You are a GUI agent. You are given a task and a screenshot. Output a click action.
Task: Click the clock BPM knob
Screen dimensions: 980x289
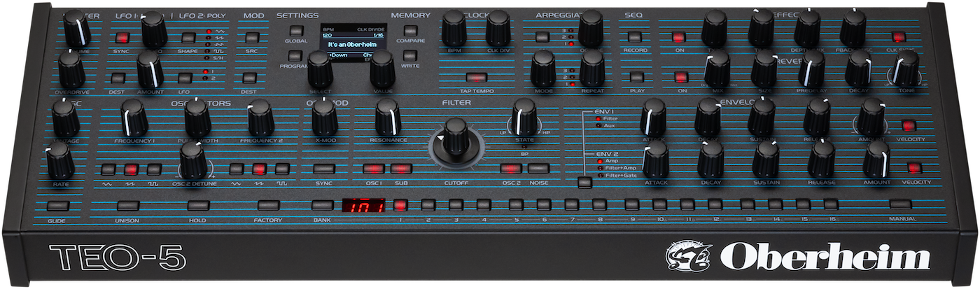coord(454,28)
